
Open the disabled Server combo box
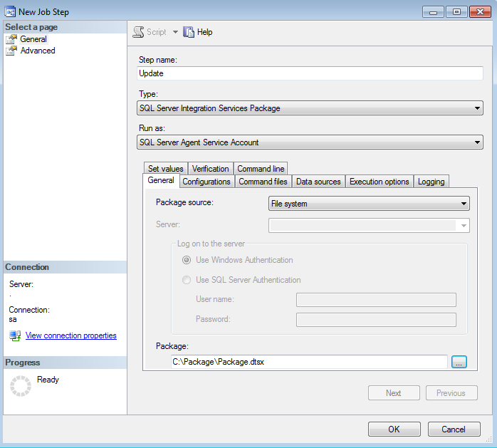pos(369,226)
